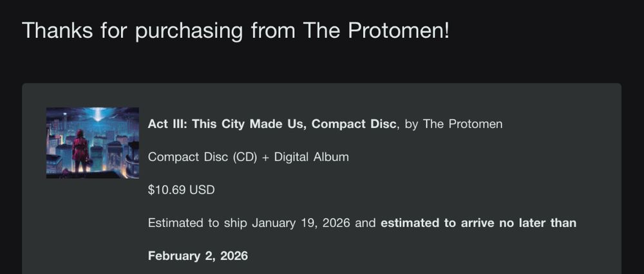Click the USD currency label

(x=202, y=190)
